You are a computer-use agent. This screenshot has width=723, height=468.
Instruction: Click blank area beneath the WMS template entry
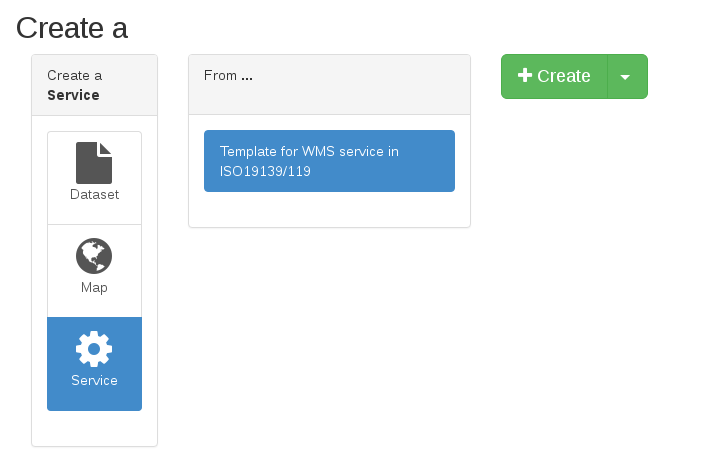(x=329, y=210)
